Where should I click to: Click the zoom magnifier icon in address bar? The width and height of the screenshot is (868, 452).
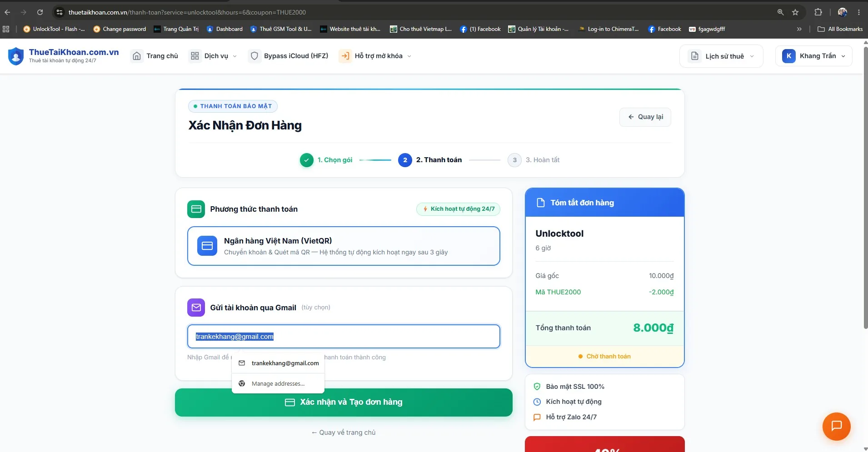pos(780,12)
